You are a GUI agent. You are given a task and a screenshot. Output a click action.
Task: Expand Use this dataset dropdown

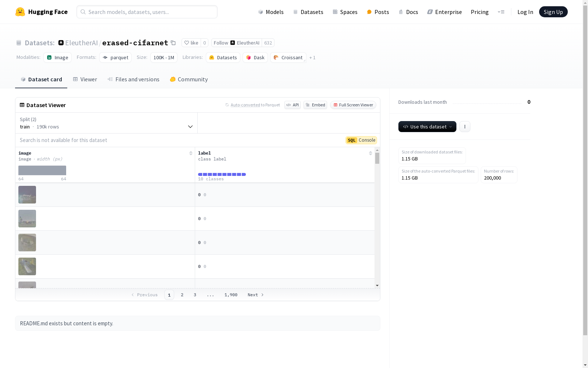(x=427, y=127)
